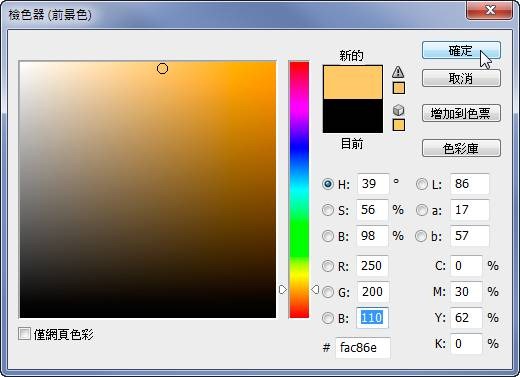Viewport: 520px width, 377px height.
Task: Select the in-gamut color swatch below warning triangle
Action: (x=399, y=88)
